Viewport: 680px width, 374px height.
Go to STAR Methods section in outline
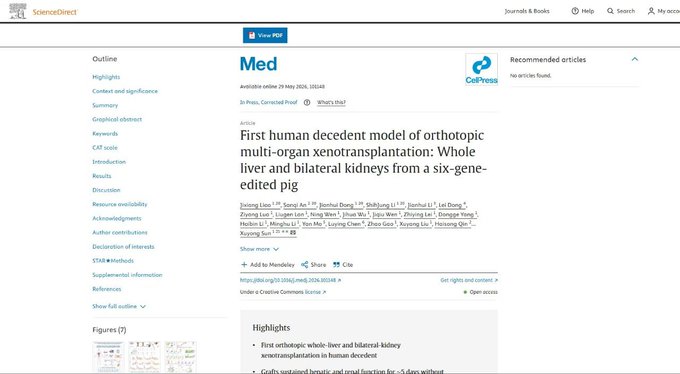point(113,261)
